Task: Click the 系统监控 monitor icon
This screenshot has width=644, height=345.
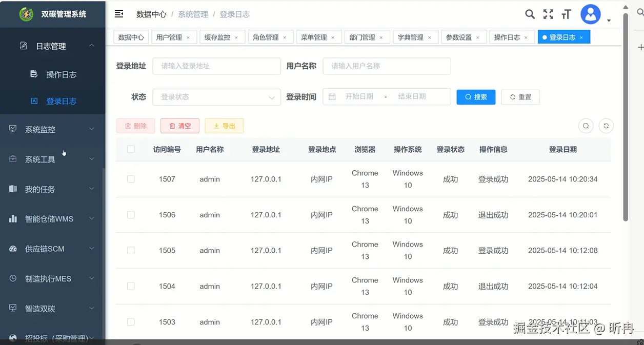Action: pos(13,129)
